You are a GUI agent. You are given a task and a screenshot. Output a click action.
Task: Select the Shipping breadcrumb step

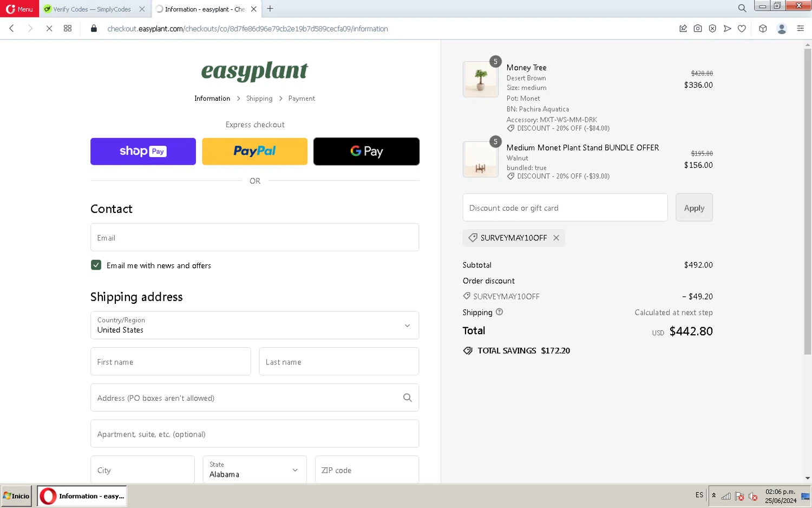[259, 99]
